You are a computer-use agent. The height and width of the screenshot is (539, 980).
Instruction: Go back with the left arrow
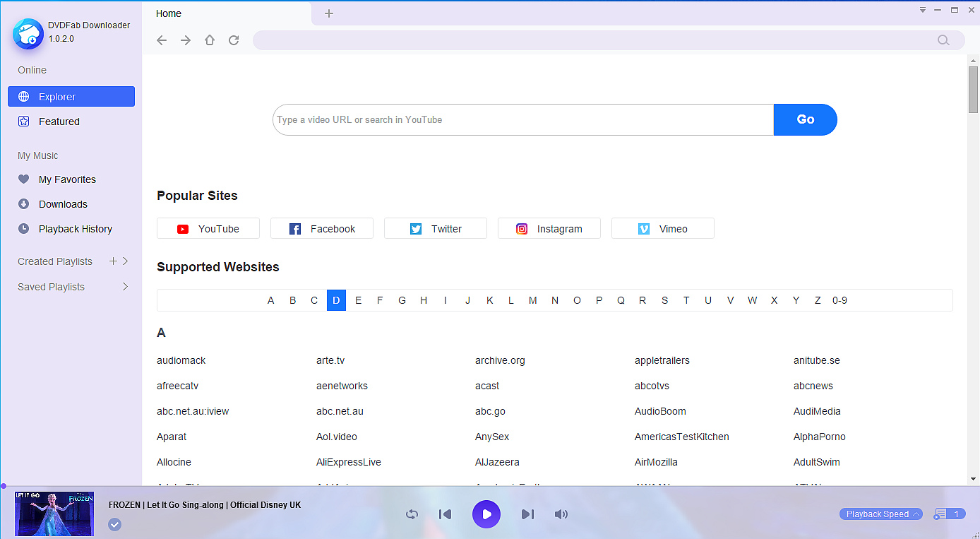click(x=162, y=40)
